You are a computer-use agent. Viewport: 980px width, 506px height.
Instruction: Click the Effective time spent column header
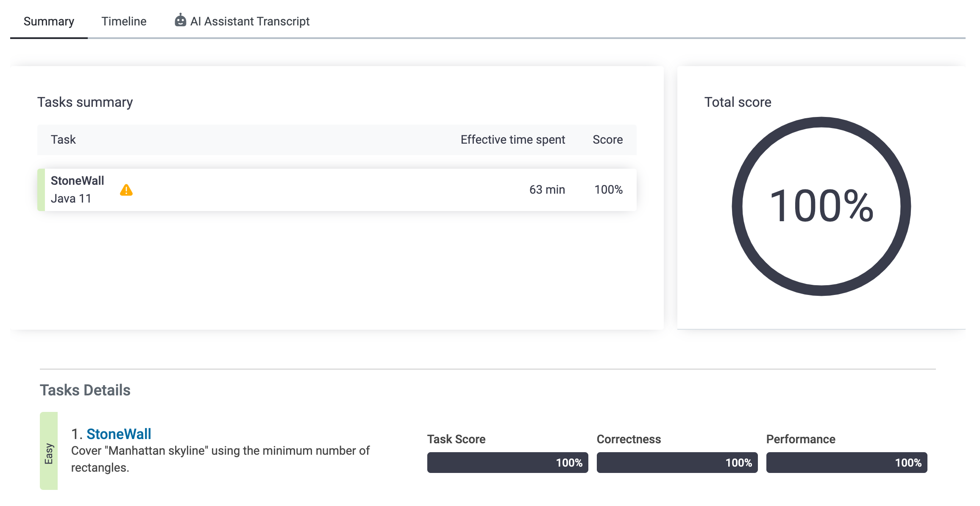(x=512, y=140)
